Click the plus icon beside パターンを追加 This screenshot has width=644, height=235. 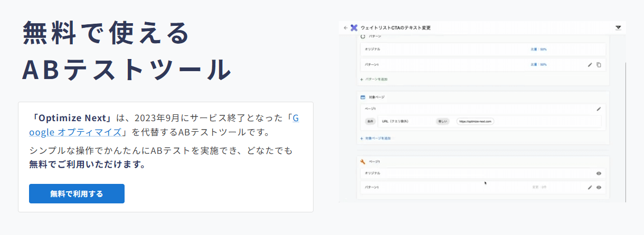362,79
